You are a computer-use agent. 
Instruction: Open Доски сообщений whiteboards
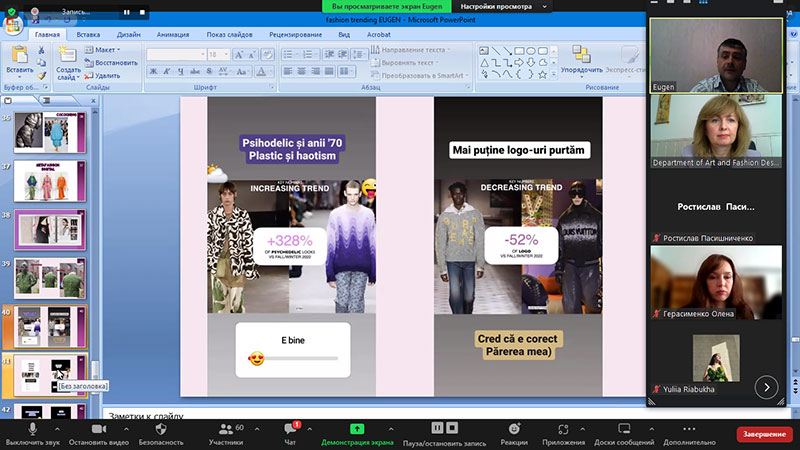tap(623, 434)
